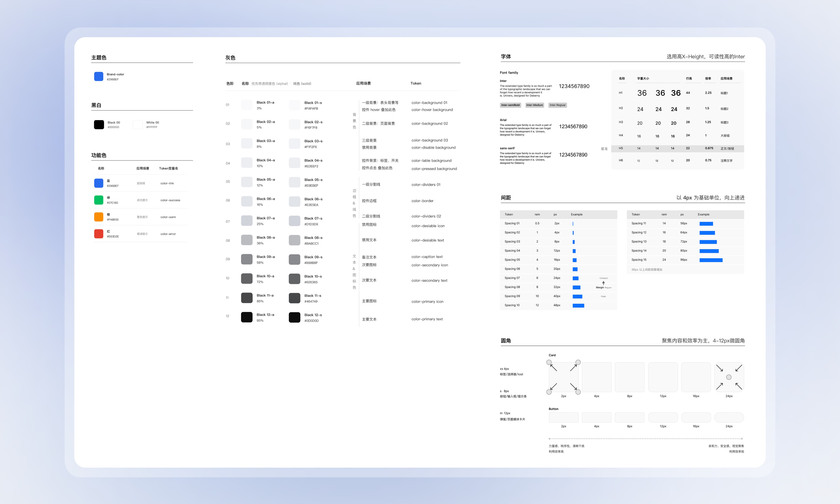Click the "color-link" token text

click(167, 183)
